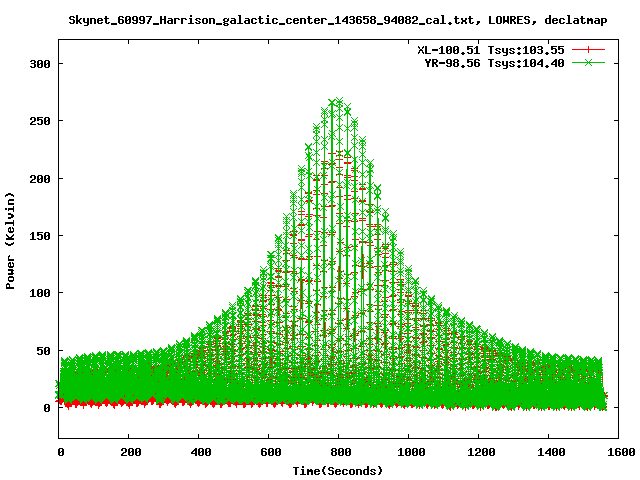Screen dimensions: 640x480
Task: Select the YR-98.56 Tsys:104.40 legend label
Action: click(495, 62)
